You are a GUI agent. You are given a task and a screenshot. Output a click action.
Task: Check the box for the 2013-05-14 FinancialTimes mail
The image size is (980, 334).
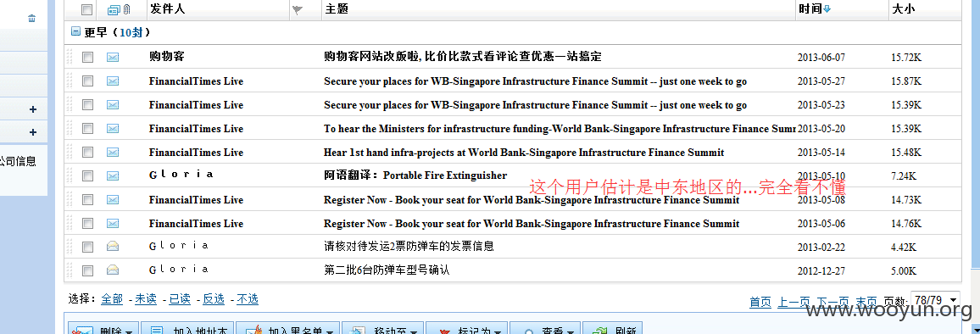point(87,152)
